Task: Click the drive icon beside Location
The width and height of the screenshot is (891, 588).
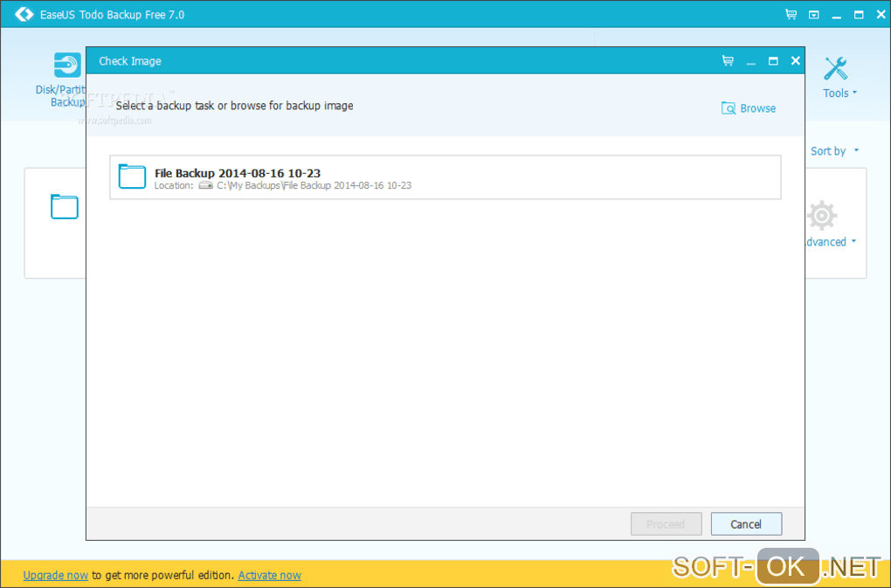Action: 205,186
